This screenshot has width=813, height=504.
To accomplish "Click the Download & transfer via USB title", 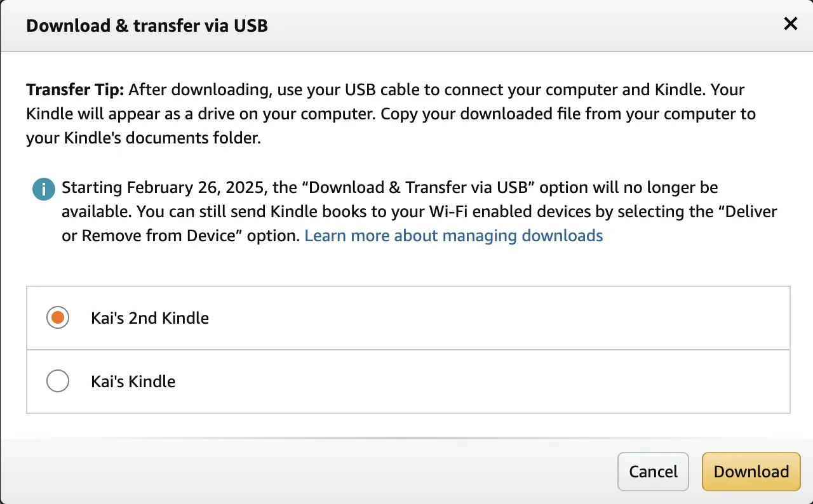I will pyautogui.click(x=147, y=25).
